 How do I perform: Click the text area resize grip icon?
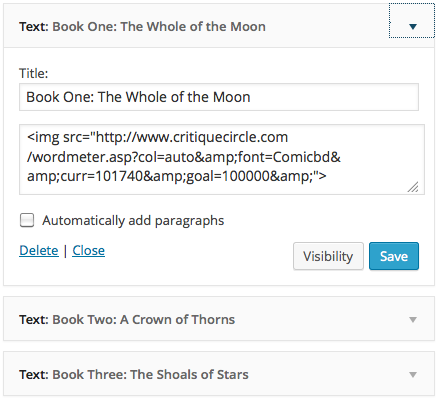click(413, 187)
